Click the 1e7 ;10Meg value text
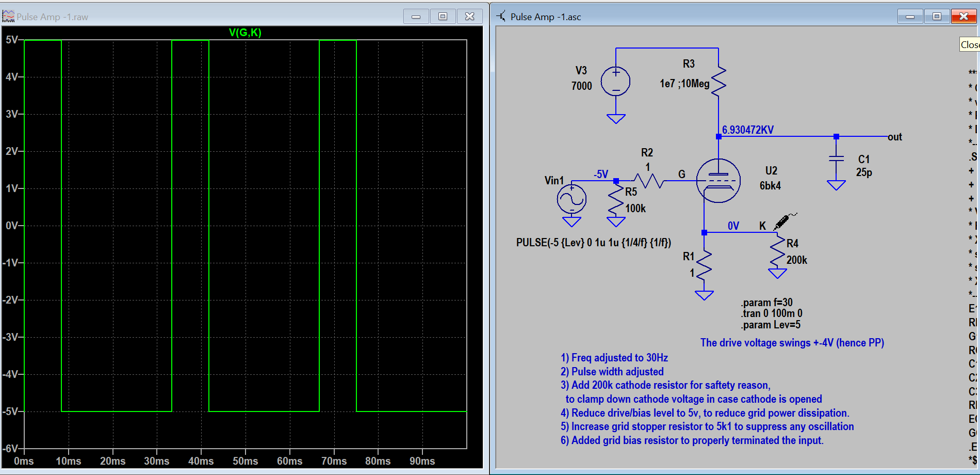980x475 pixels. (684, 83)
